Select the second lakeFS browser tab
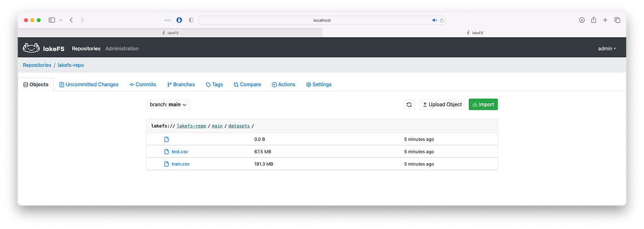The width and height of the screenshot is (644, 229). [x=474, y=33]
